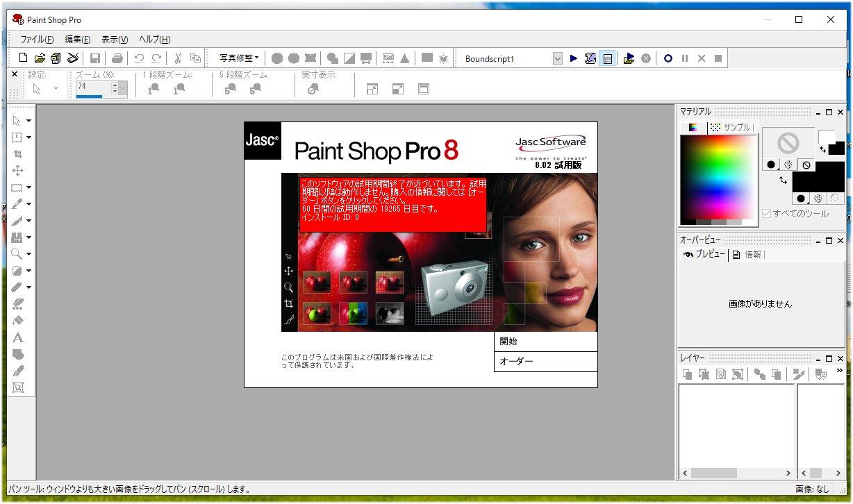Screen dimensions: 853x504
Task: Click the Start script recording circle
Action: tap(668, 58)
